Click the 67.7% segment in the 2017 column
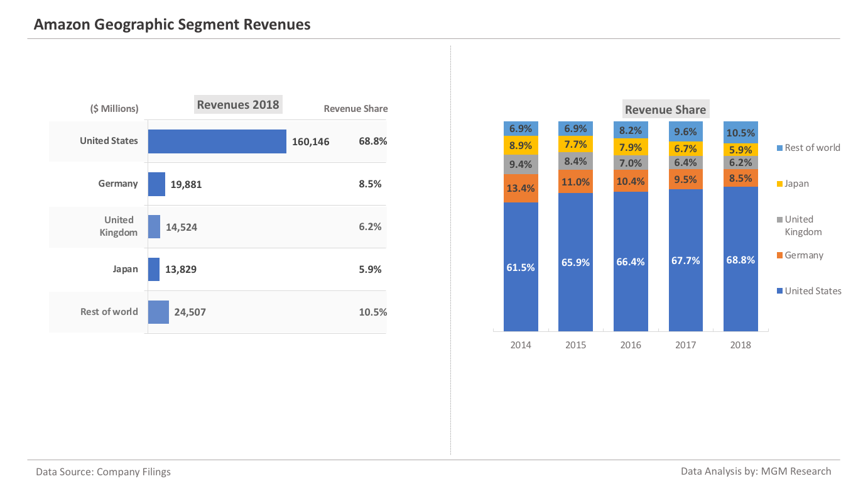The height and width of the screenshot is (491, 868). (x=686, y=260)
